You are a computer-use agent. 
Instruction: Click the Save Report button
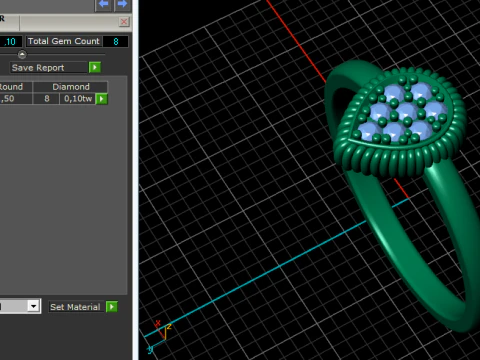point(49,68)
